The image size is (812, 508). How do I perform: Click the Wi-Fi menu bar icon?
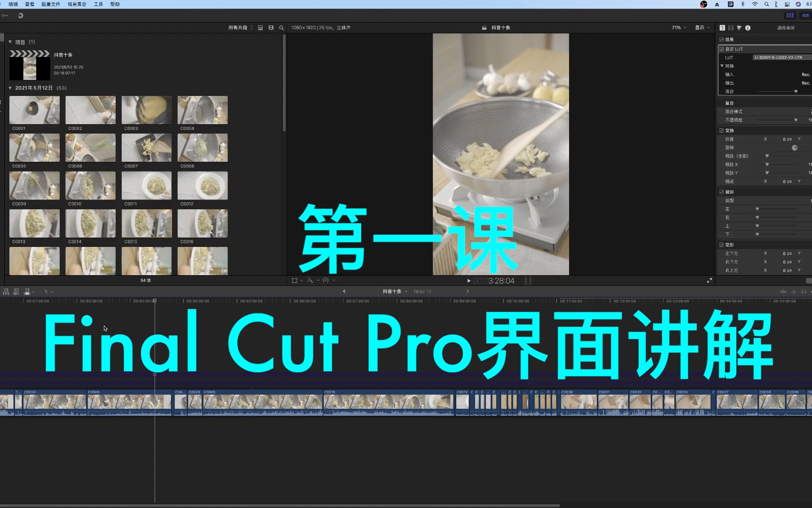(755, 4)
